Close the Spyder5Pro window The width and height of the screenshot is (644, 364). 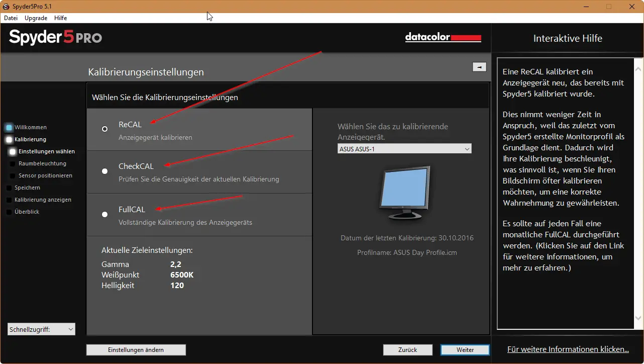tap(632, 7)
